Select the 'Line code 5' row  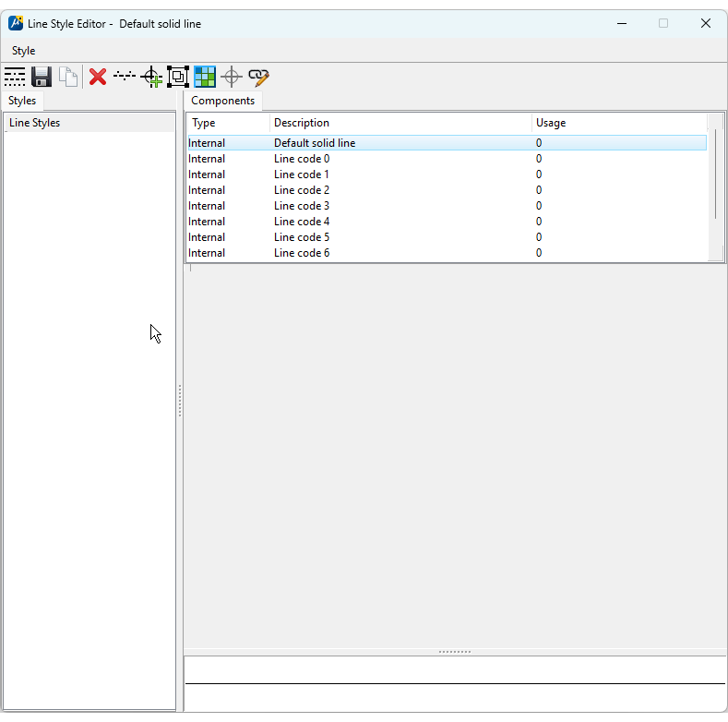[448, 237]
